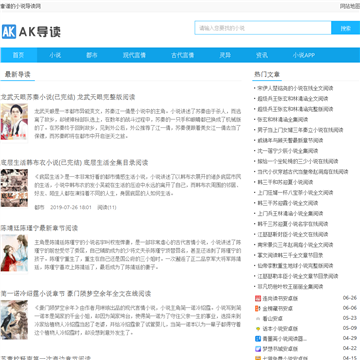
Task: Click the 热门文章 section heading
Action: [x=267, y=75]
